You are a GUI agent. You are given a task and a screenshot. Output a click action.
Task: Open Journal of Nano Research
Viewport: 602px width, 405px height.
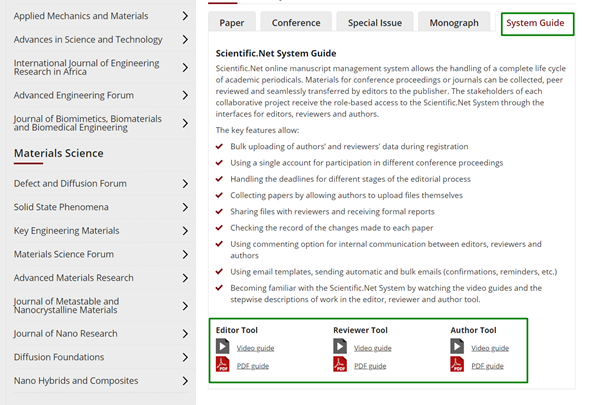click(x=65, y=334)
